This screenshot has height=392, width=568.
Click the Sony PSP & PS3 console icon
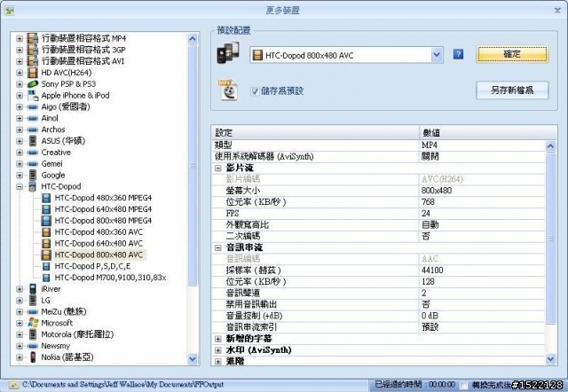pos(33,84)
